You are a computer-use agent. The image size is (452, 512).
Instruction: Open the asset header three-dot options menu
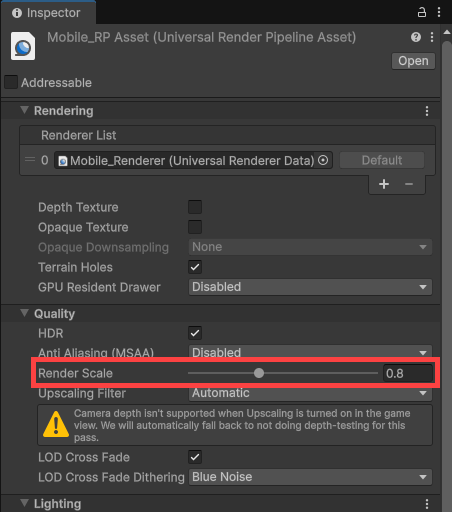432,37
